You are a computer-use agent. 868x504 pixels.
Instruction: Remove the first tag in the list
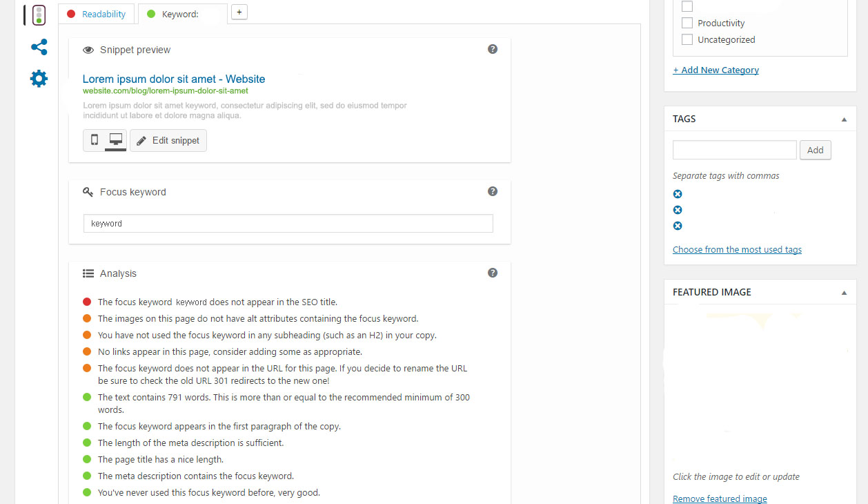pyautogui.click(x=678, y=194)
